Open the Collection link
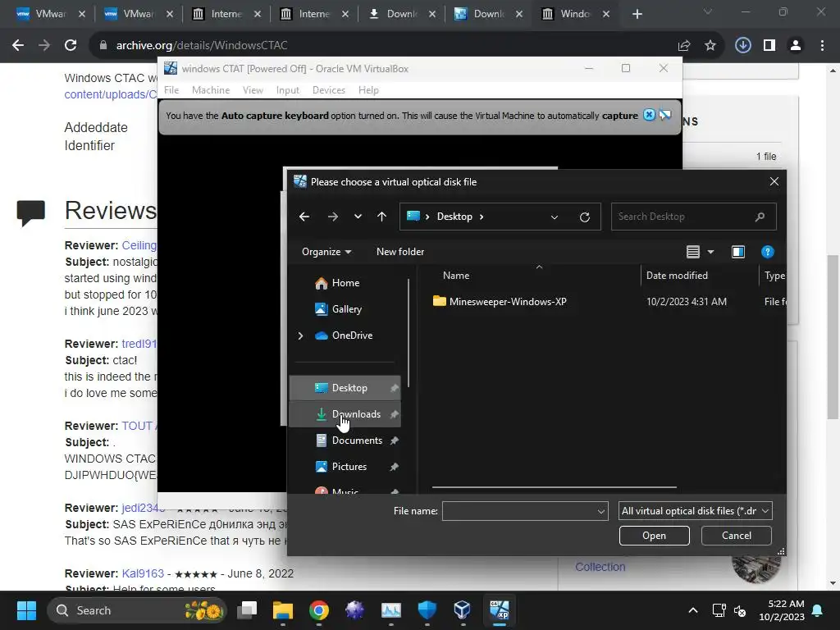840x630 pixels. pyautogui.click(x=600, y=567)
